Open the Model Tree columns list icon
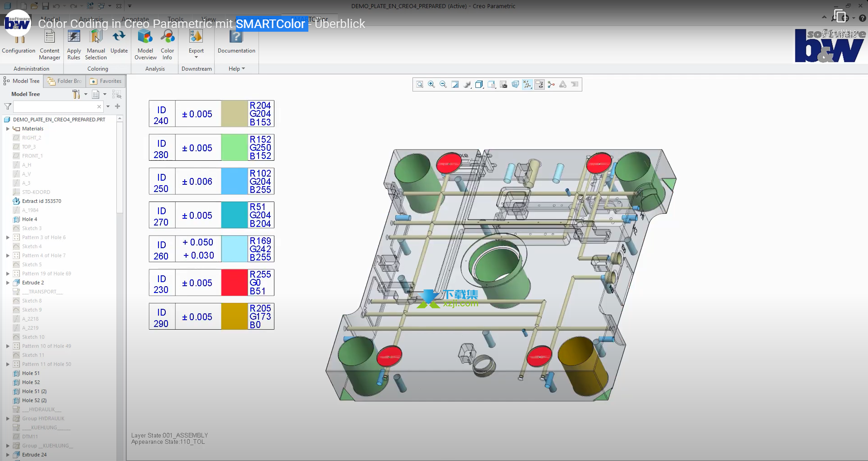Image resolution: width=868 pixels, height=461 pixels. coord(96,94)
